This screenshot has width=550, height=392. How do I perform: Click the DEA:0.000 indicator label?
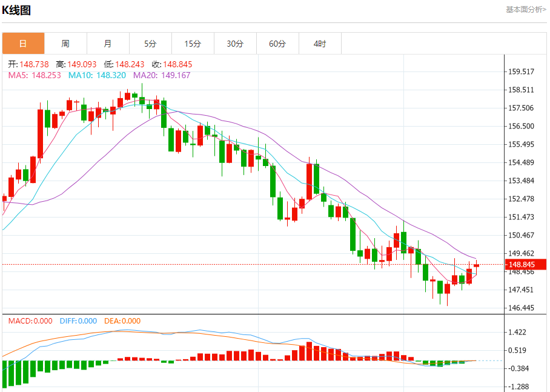[122, 321]
